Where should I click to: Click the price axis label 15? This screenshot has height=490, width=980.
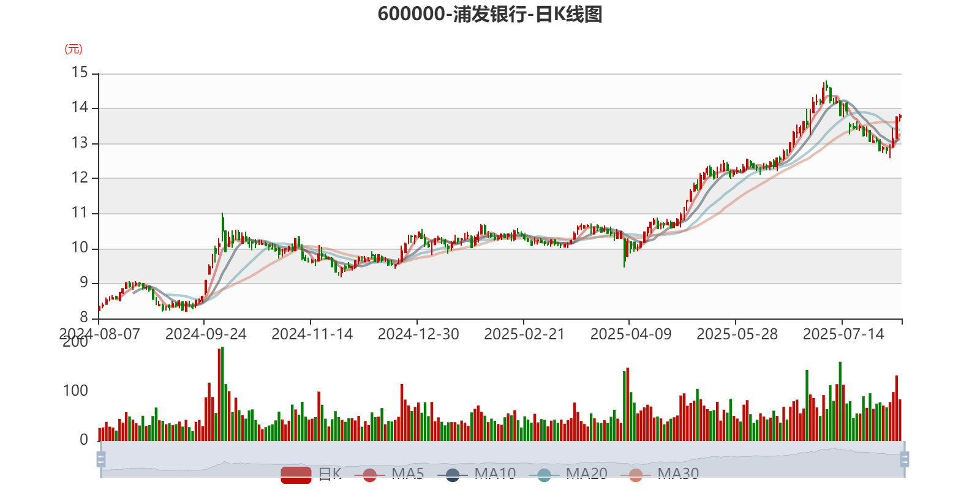click(x=80, y=72)
